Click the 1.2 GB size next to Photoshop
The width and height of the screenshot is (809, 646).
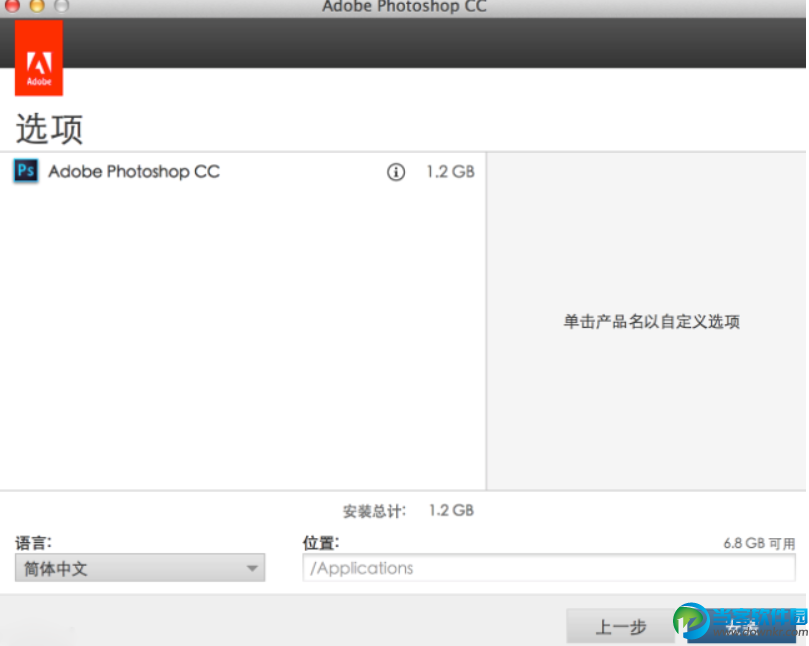click(450, 172)
